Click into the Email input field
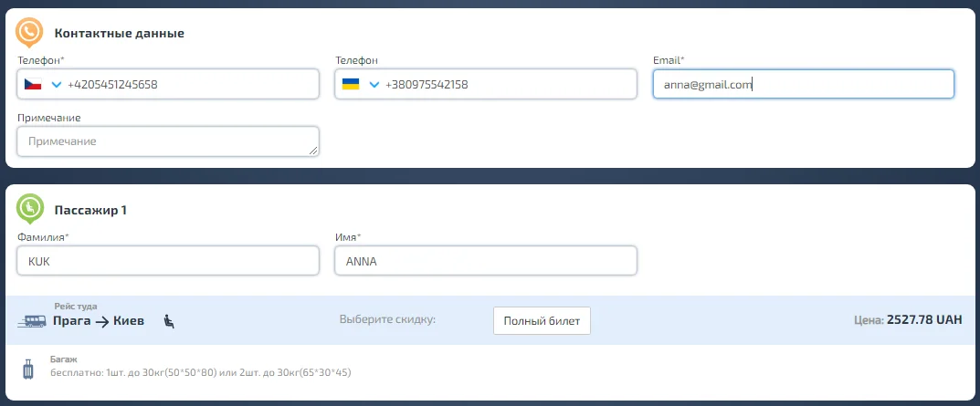The width and height of the screenshot is (980, 406). (x=803, y=85)
